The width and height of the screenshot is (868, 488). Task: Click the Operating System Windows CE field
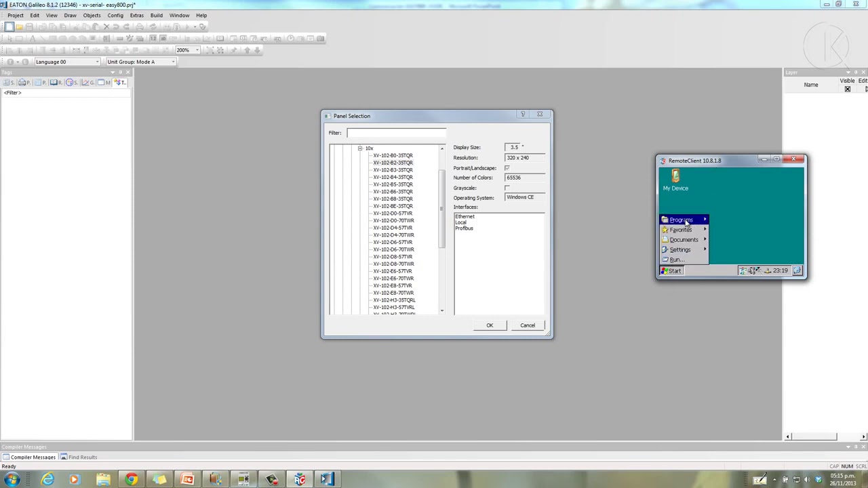click(524, 197)
